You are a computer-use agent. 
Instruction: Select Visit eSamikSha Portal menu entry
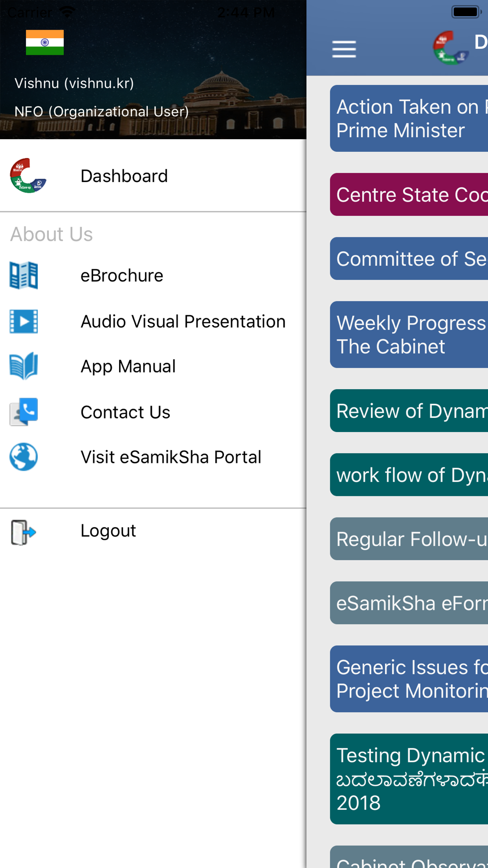(153, 457)
